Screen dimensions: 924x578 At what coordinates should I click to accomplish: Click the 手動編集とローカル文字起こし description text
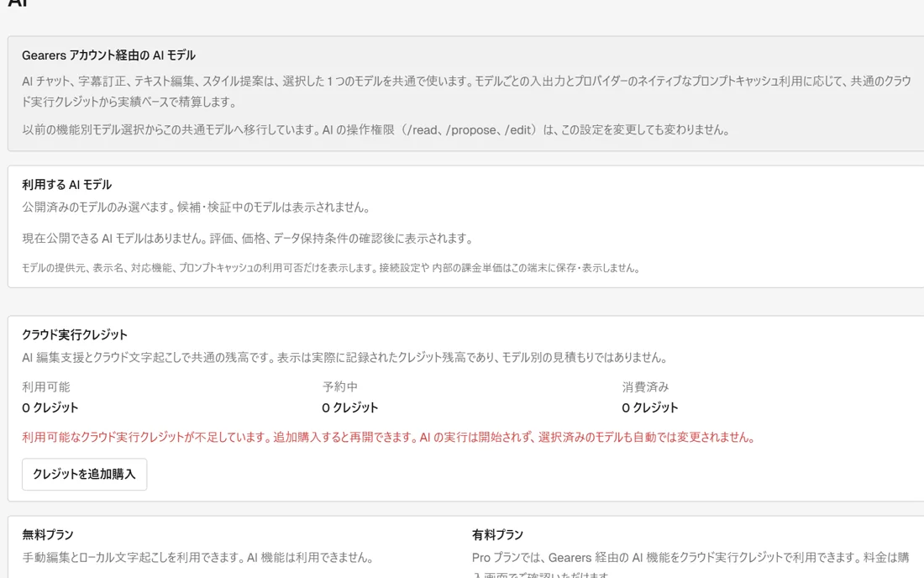198,557
